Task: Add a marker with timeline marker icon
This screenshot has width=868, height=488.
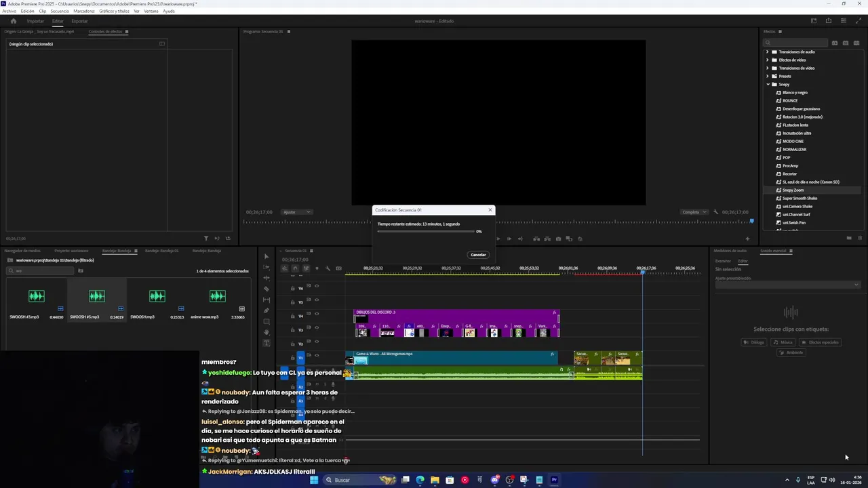Action: pyautogui.click(x=317, y=268)
